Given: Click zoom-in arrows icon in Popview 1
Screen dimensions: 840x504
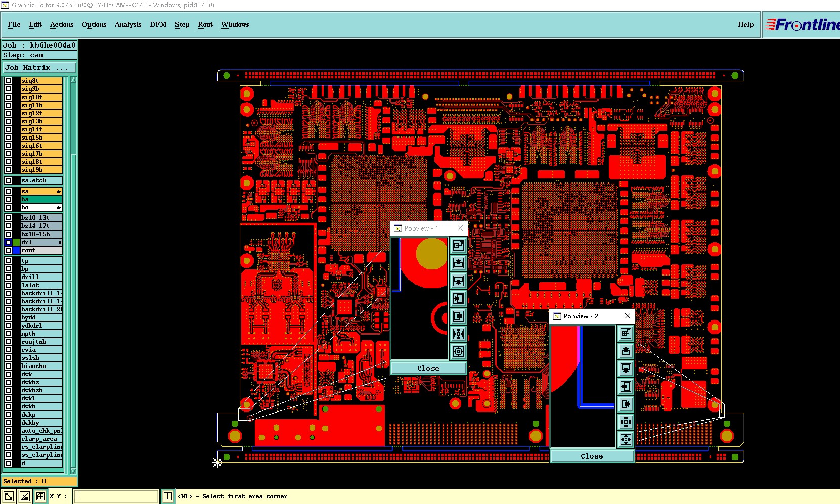Looking at the screenshot, I should [458, 334].
